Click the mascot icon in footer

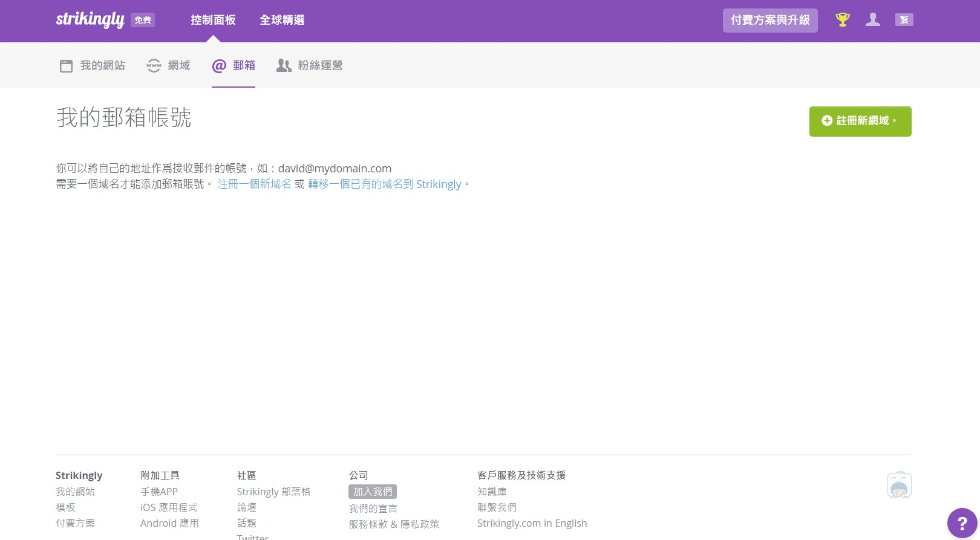pyautogui.click(x=899, y=485)
